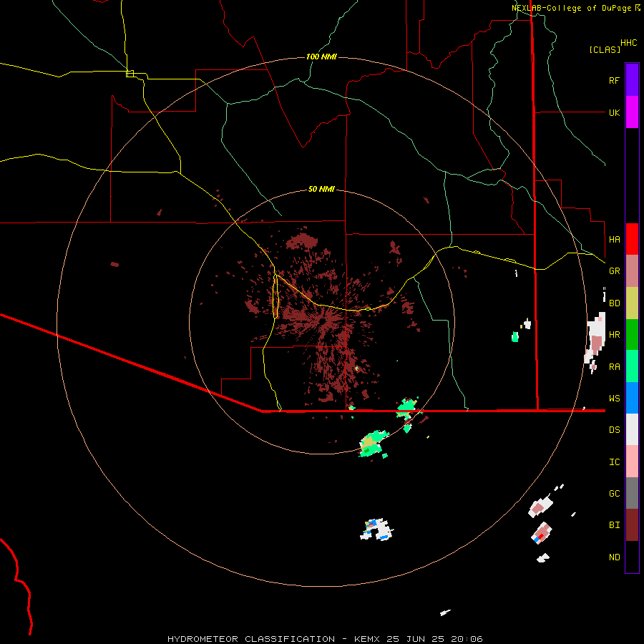Image resolution: width=644 pixels, height=644 pixels.
Task: Click the "RF" legend label
Action: [614, 81]
